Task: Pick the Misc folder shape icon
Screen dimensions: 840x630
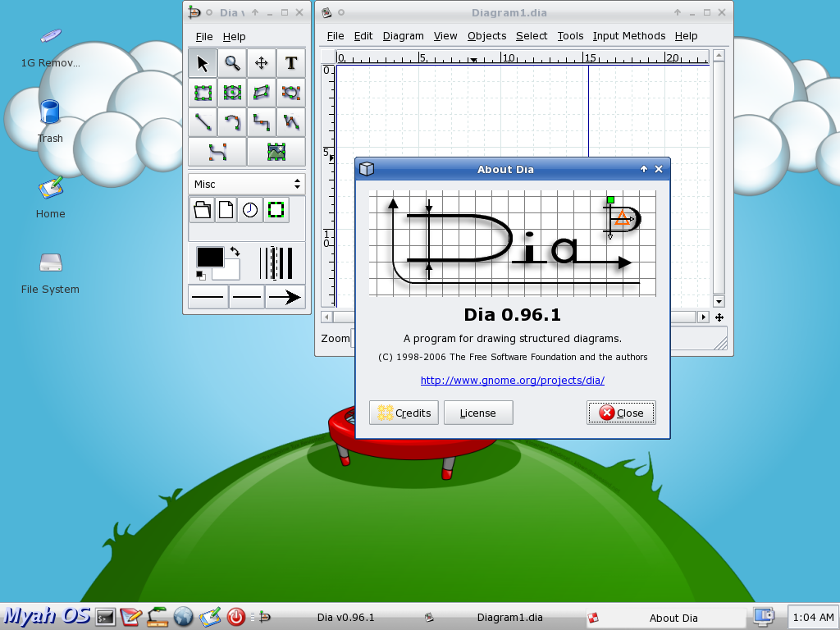Action: (202, 209)
